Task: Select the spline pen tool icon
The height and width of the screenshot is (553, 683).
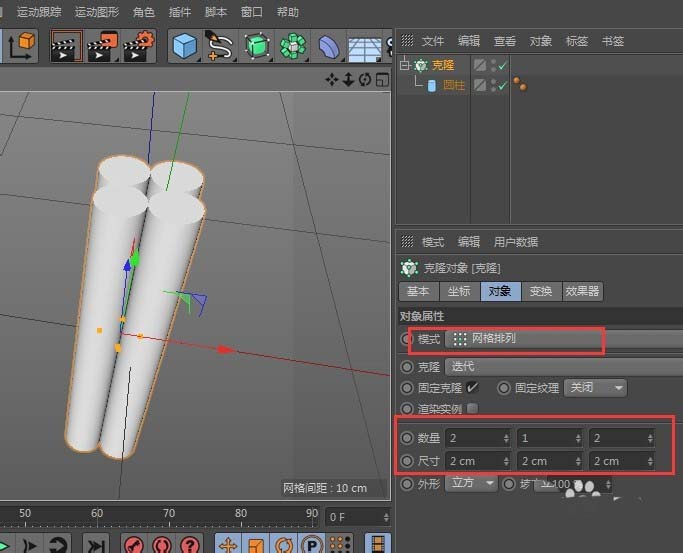Action: point(220,46)
